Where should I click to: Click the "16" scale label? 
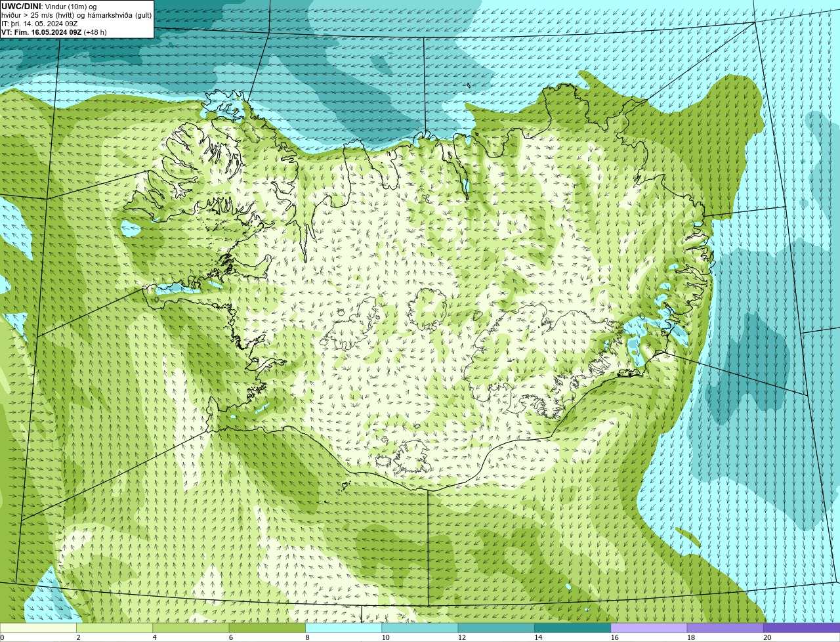pos(615,637)
